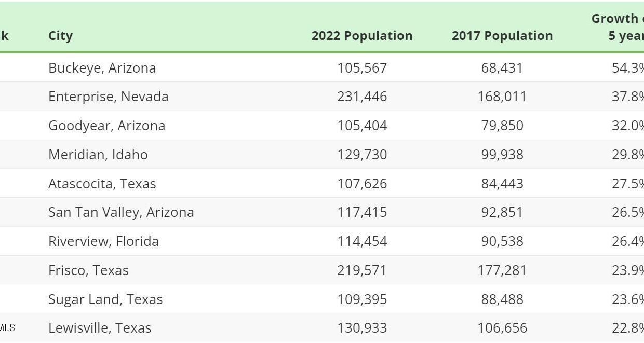This screenshot has height=343, width=644.
Task: Click the 105,567 population value for Buckeye
Action: pos(362,68)
